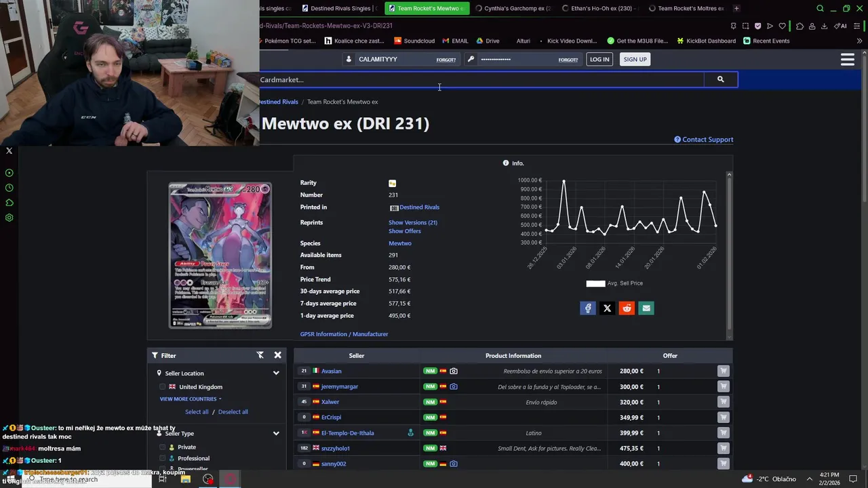The width and height of the screenshot is (868, 488).
Task: Click Contact Support link
Action: pos(703,140)
